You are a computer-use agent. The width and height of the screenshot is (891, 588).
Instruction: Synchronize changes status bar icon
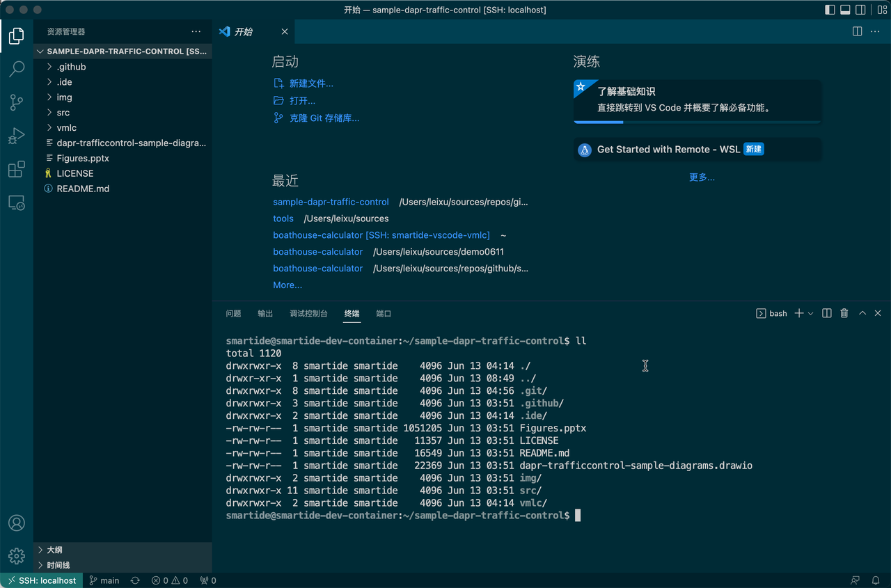point(135,580)
